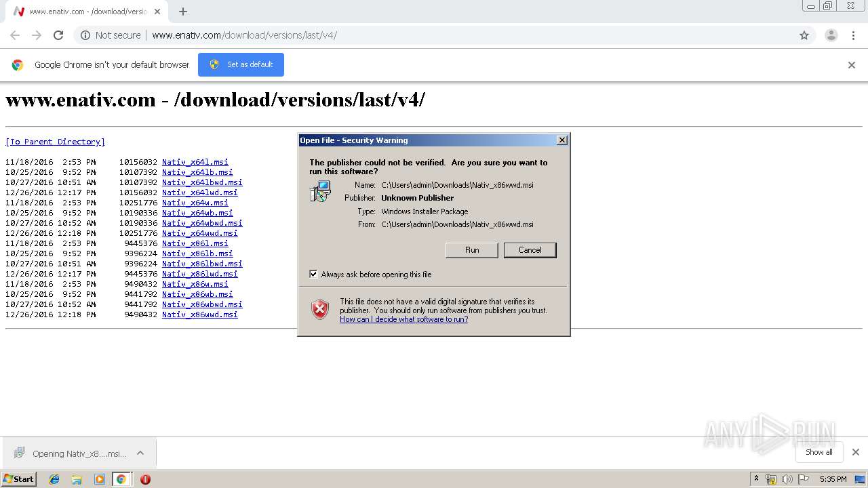The width and height of the screenshot is (868, 488).
Task: Click the Chrome taskbar button
Action: pyautogui.click(x=121, y=479)
